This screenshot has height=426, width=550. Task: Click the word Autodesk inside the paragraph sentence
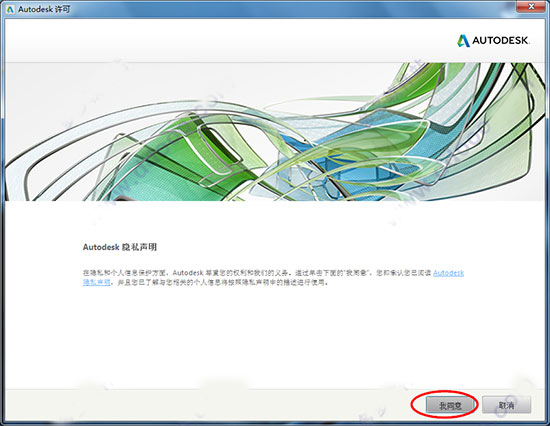[188, 273]
